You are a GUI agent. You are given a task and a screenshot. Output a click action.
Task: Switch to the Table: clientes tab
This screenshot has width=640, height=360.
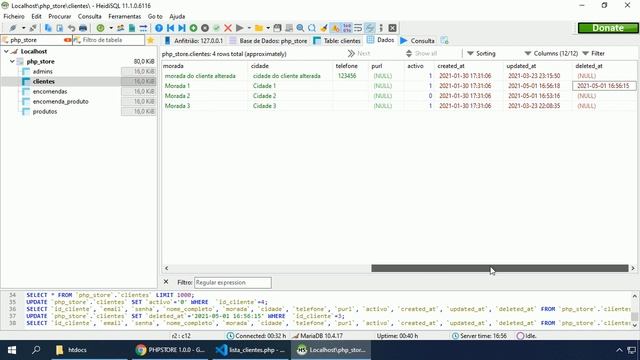point(337,41)
